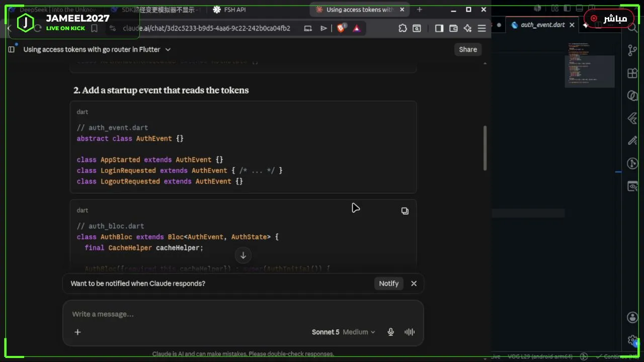Click VOG L29 device in status bar
644x362 pixels.
tap(540, 356)
